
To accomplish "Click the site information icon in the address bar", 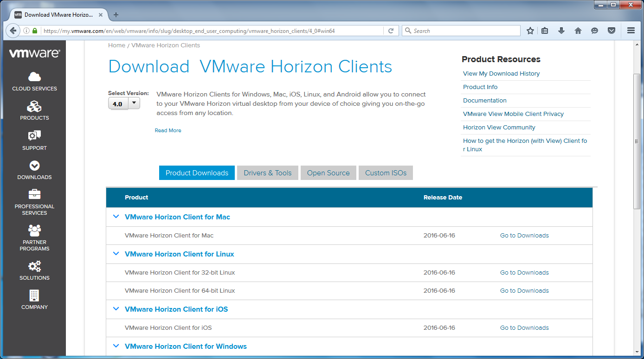I will pos(26,31).
